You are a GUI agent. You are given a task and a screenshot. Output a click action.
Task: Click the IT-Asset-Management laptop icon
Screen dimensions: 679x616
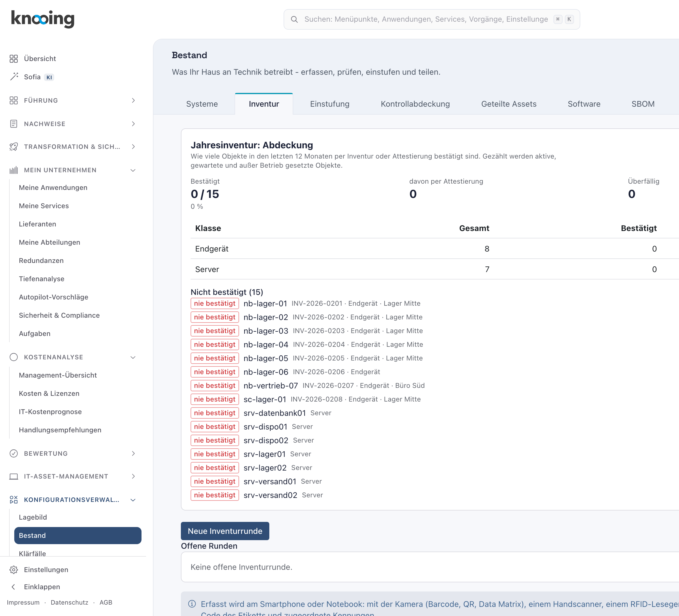click(14, 476)
